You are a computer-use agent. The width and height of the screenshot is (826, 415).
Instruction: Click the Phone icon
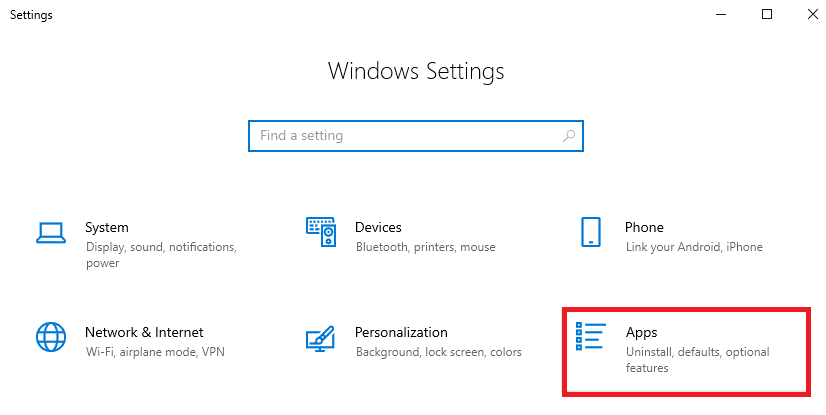point(591,232)
